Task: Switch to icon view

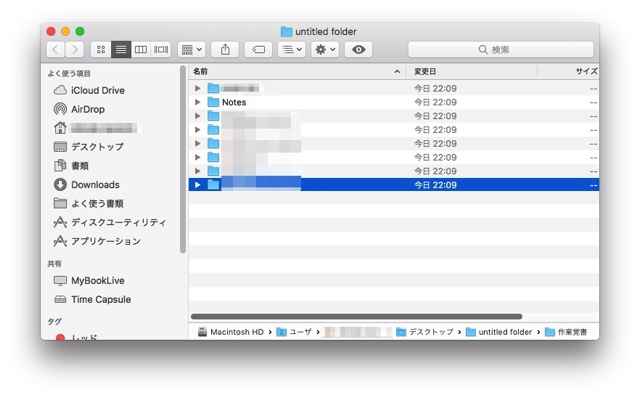Action: (100, 49)
